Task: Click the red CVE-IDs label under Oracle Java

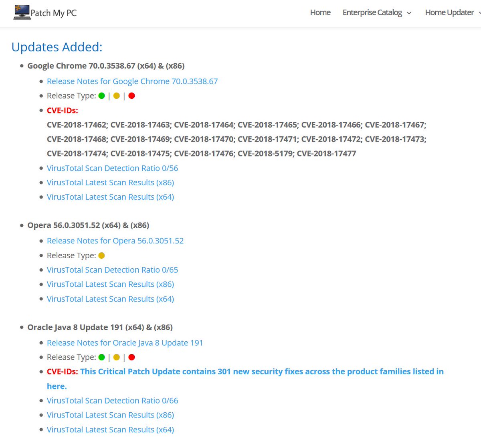Action: pos(63,372)
